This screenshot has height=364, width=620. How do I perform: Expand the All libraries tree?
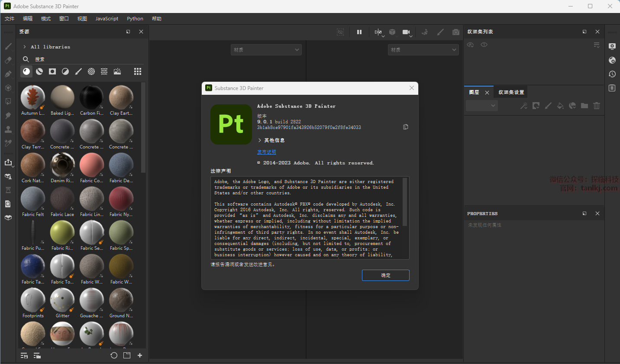point(25,47)
